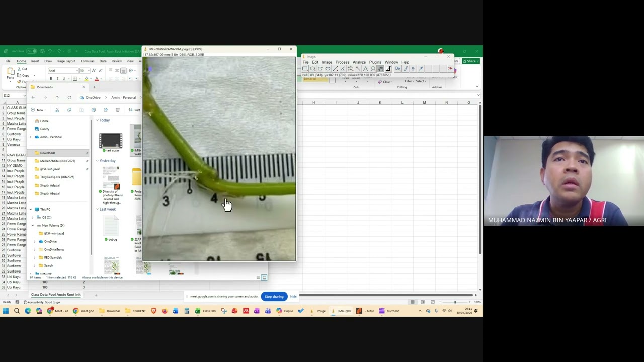This screenshot has height=362, width=644.
Task: Click Hide link on sharing bar
Action: click(x=293, y=296)
